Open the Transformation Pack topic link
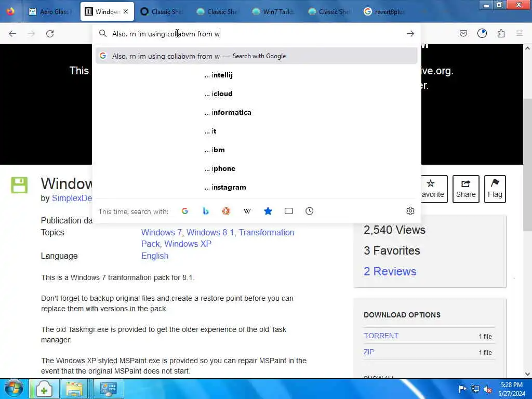 click(x=218, y=238)
